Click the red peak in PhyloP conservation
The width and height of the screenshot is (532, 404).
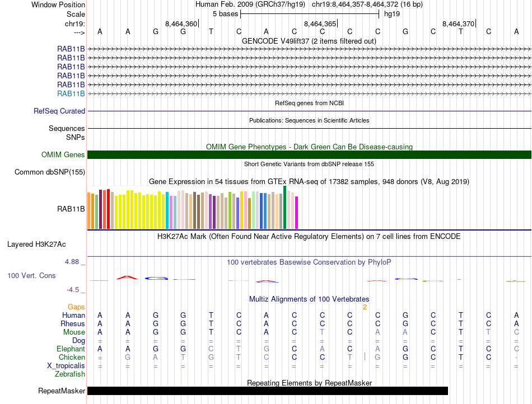tap(128, 277)
